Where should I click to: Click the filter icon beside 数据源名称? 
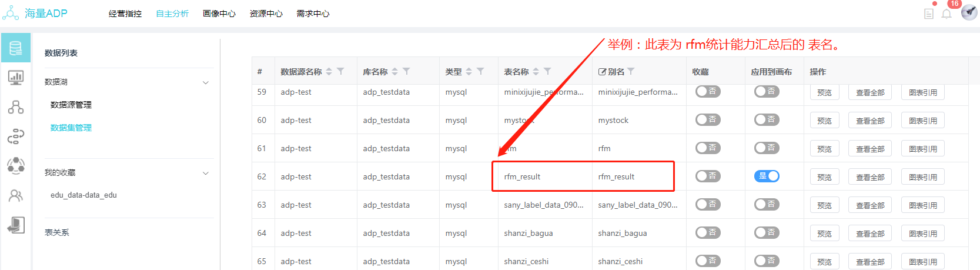point(340,71)
